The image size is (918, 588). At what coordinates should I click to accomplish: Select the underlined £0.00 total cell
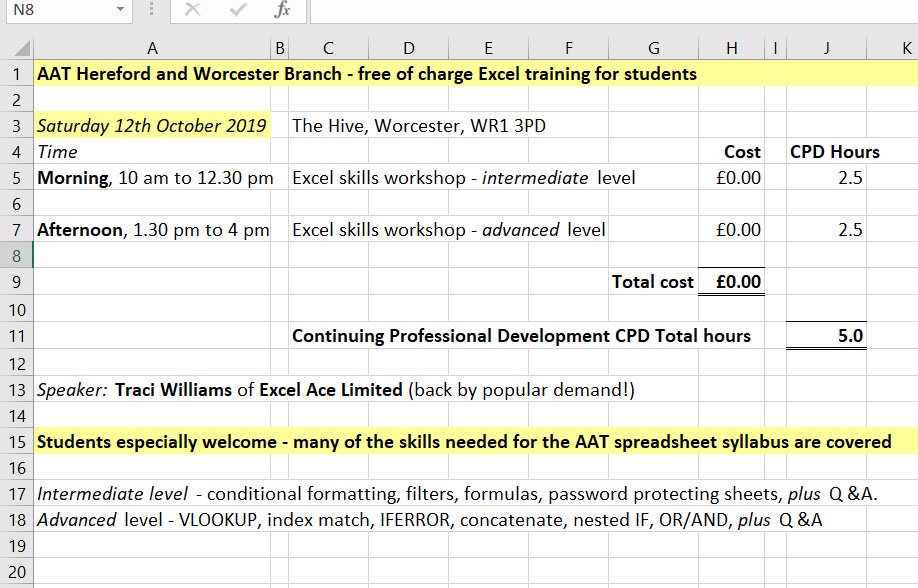(x=731, y=282)
